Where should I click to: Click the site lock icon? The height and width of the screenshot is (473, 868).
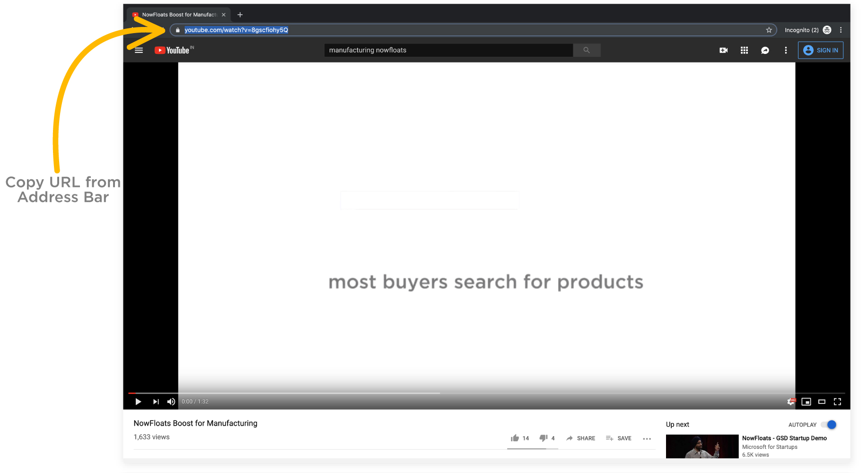click(x=178, y=30)
